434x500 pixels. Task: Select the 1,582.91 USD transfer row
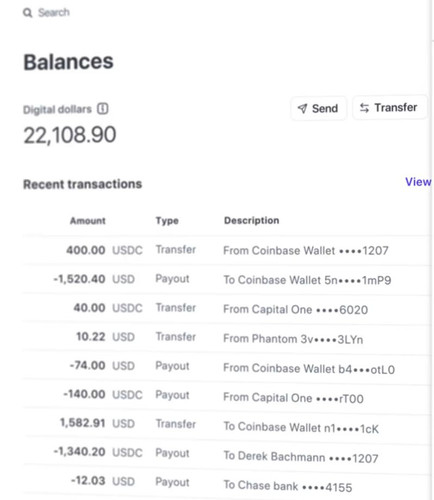[227, 425]
